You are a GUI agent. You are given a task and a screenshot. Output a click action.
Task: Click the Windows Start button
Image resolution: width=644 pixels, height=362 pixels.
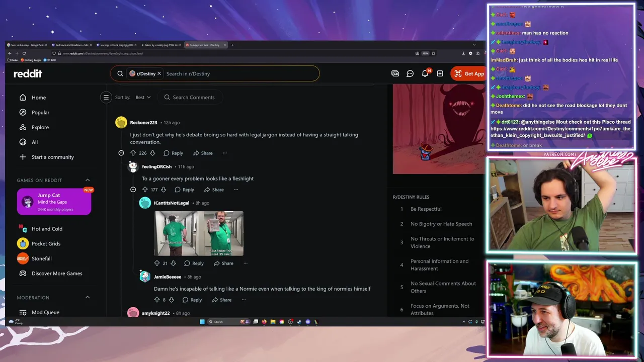[x=202, y=322]
